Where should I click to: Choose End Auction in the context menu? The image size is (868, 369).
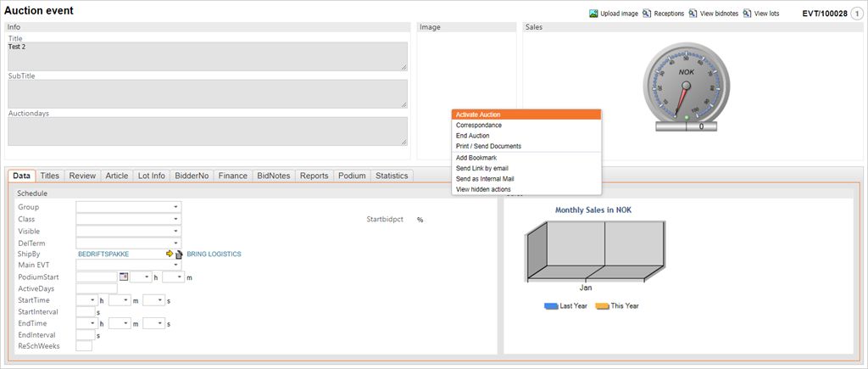tap(472, 136)
